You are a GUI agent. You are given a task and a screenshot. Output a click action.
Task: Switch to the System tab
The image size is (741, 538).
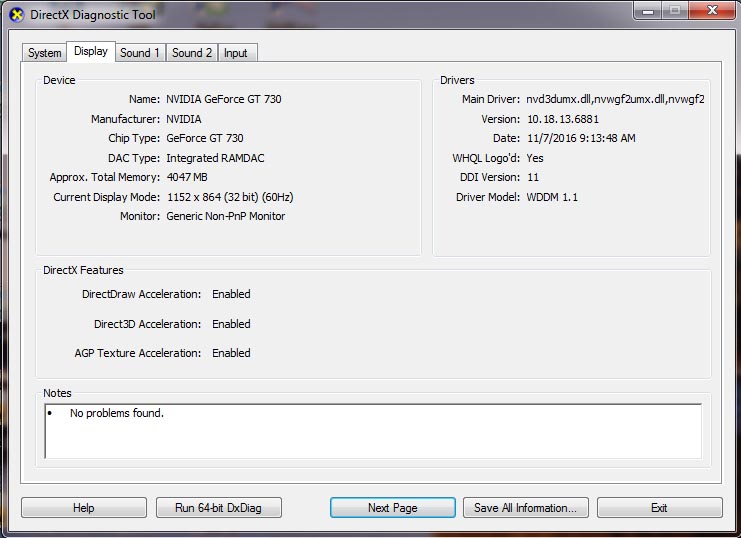(44, 52)
